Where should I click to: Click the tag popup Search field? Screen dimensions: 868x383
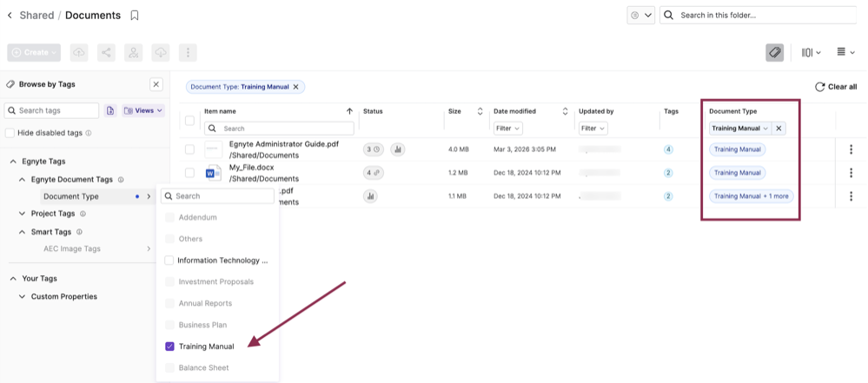(x=217, y=196)
